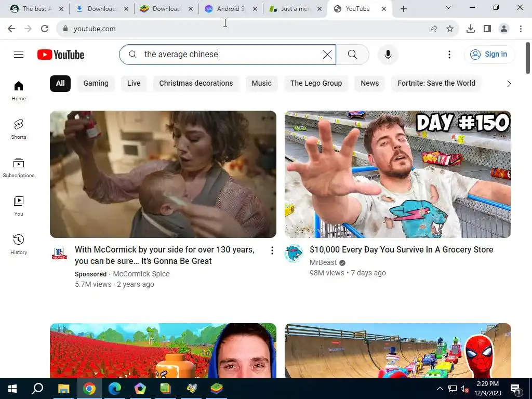This screenshot has width=532, height=399.
Task: Open the Spider-Man cars ramp thumbnail
Action: click(x=397, y=351)
